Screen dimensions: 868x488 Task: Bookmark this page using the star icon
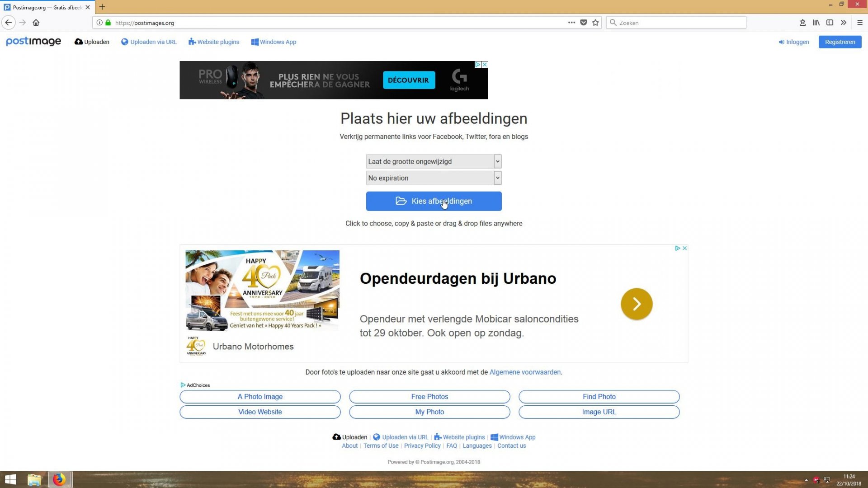click(x=595, y=23)
